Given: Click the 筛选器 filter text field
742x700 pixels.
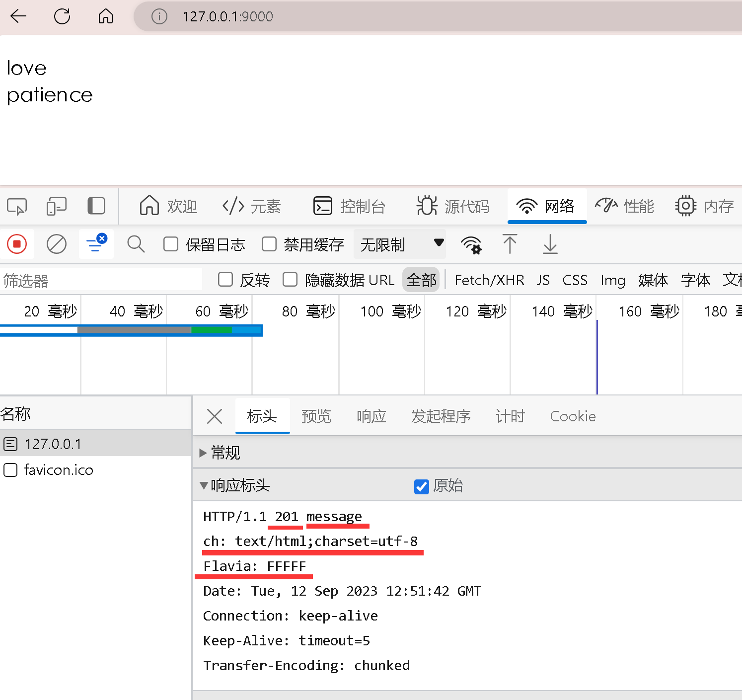Looking at the screenshot, I should click(101, 280).
